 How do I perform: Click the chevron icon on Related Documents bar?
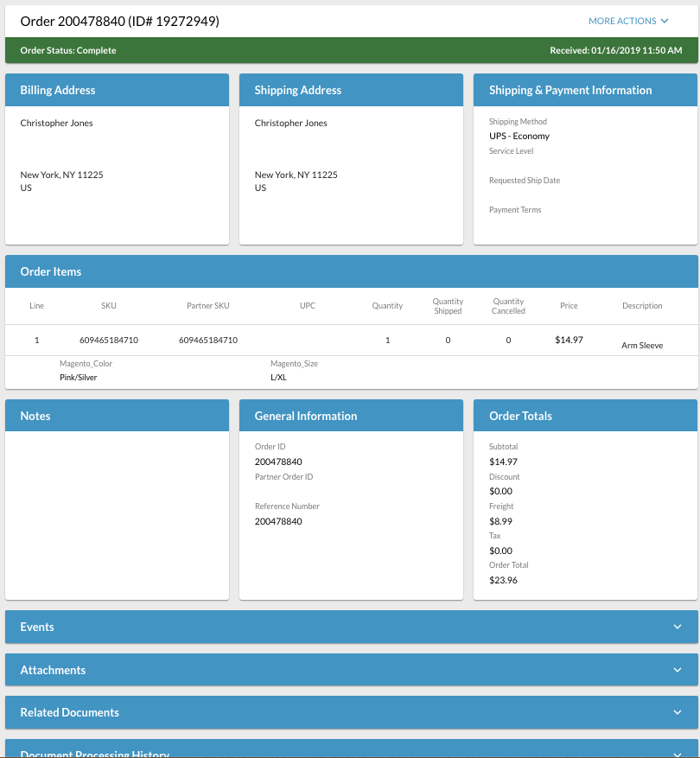[678, 713]
